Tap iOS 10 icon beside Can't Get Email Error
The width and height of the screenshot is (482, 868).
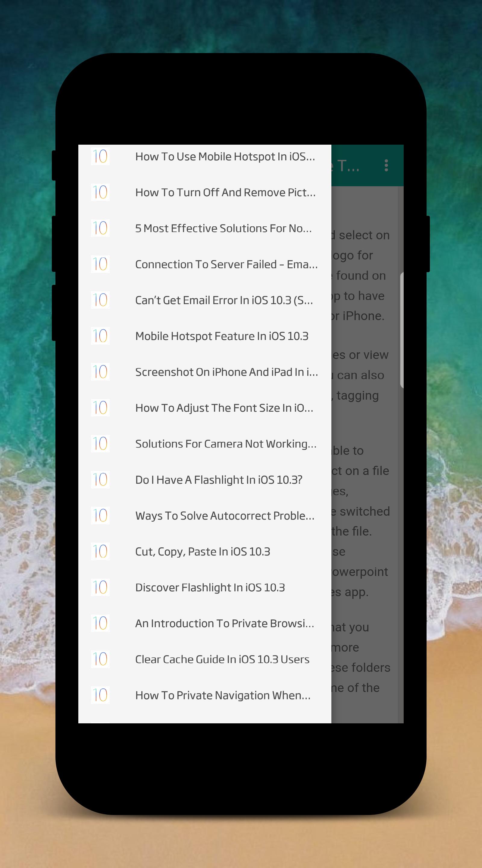click(x=100, y=300)
